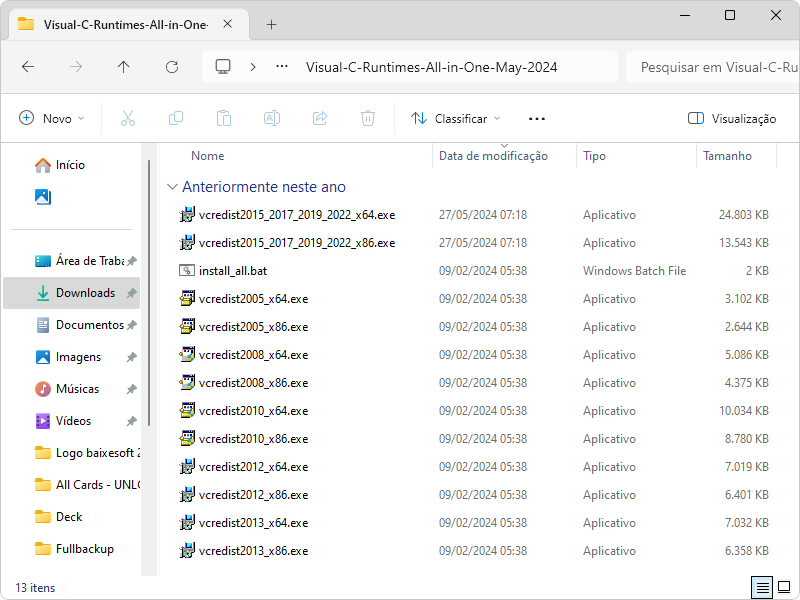Select file vcredist2015_2017_2019_2022_x86.exe
Viewport: 800px width, 600px height.
pyautogui.click(x=473, y=243)
